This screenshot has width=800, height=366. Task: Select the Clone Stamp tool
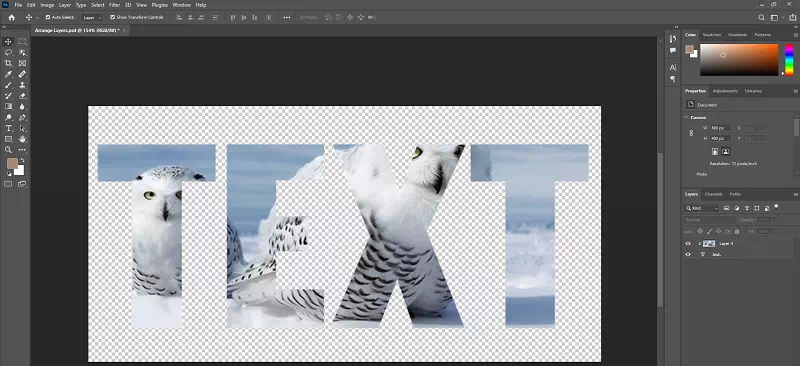point(22,85)
